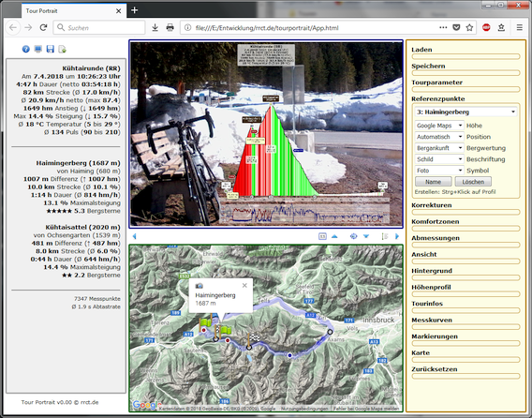Click the Nutzungsbedingungen link on map
Screen dimensions: 532x418
(304, 409)
